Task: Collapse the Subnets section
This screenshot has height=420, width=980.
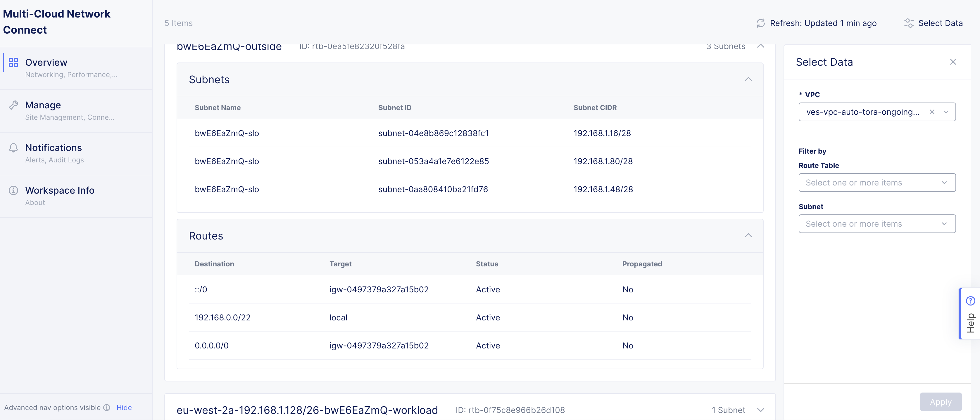Action: pos(749,79)
